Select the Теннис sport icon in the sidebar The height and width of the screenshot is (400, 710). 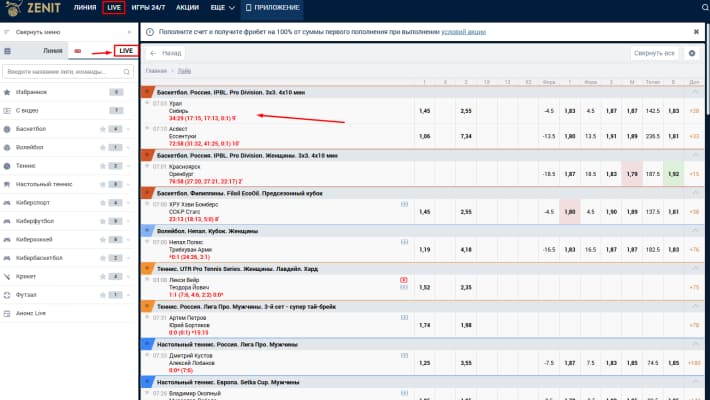pyautogui.click(x=7, y=166)
